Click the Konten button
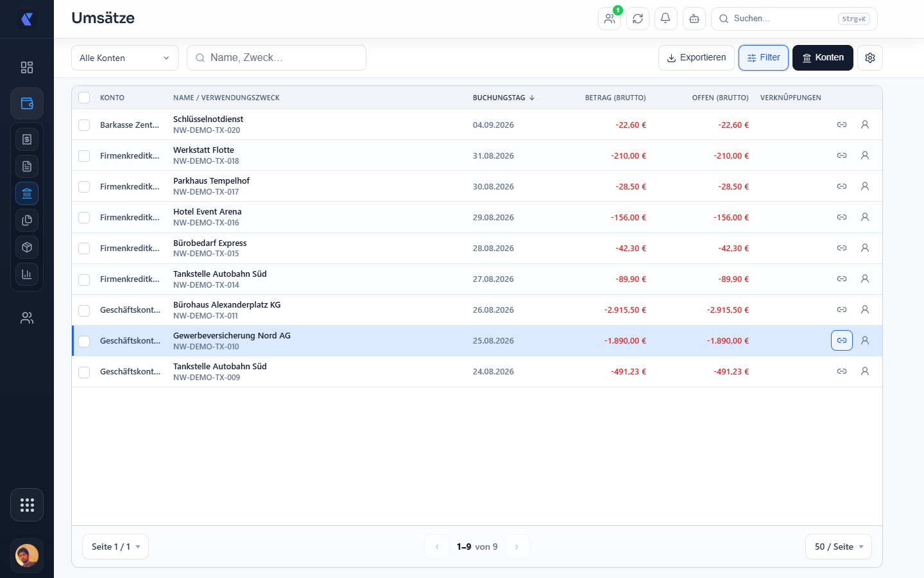This screenshot has height=578, width=924. pyautogui.click(x=823, y=58)
